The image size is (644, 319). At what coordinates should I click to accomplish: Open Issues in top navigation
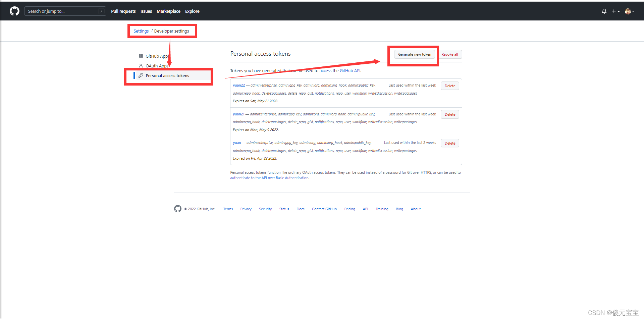click(146, 11)
